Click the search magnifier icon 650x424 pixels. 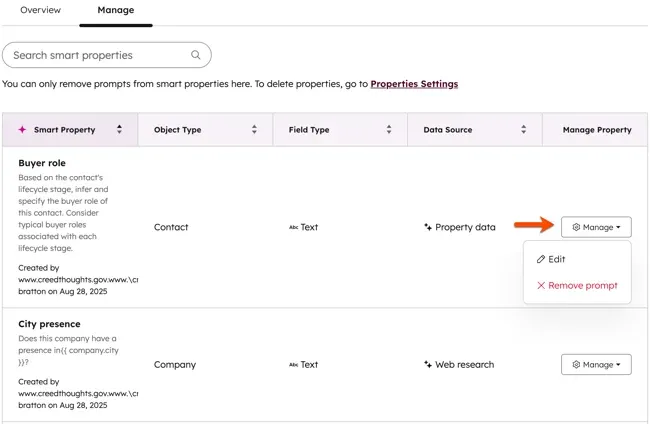(196, 55)
